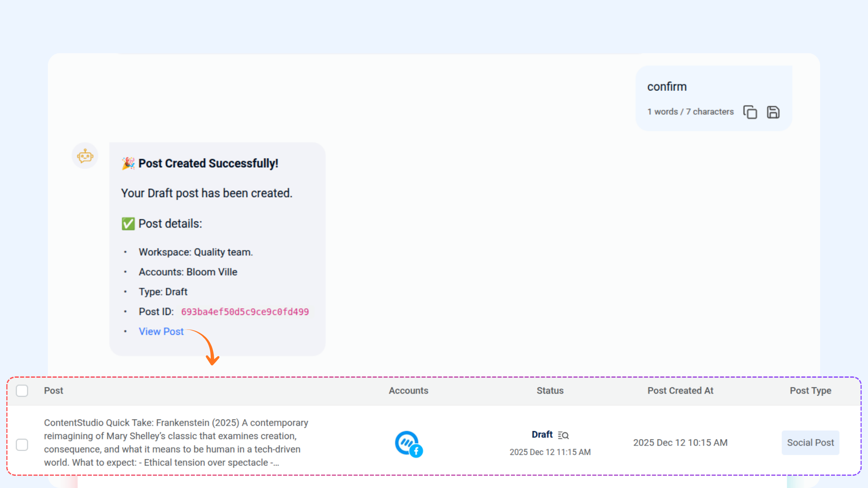This screenshot has width=868, height=488.
Task: Click the Bloom Ville account avatar
Action: [x=406, y=442]
